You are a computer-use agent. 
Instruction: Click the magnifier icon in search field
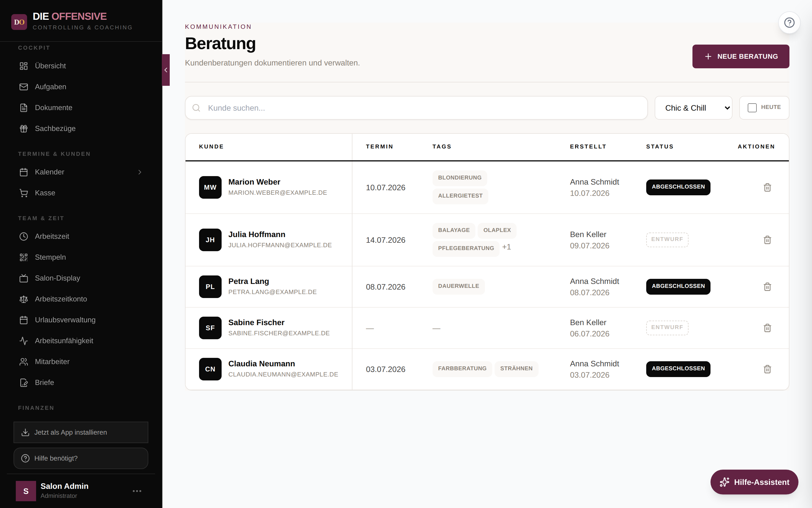click(x=196, y=108)
